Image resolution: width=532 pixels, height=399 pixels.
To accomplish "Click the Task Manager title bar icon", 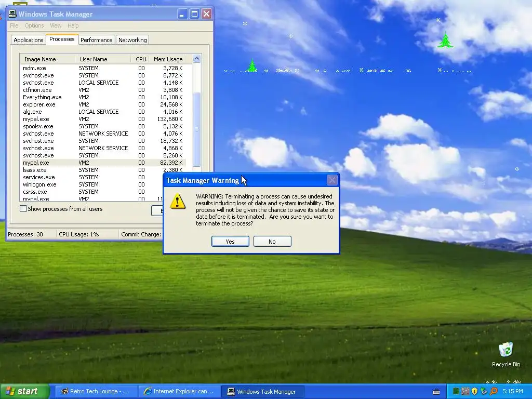I will (x=12, y=14).
